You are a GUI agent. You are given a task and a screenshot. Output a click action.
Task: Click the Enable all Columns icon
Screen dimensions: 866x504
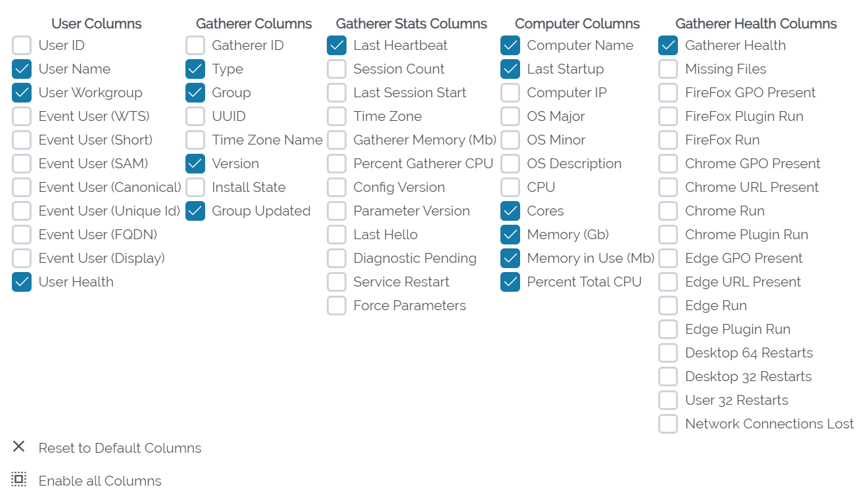click(x=18, y=480)
